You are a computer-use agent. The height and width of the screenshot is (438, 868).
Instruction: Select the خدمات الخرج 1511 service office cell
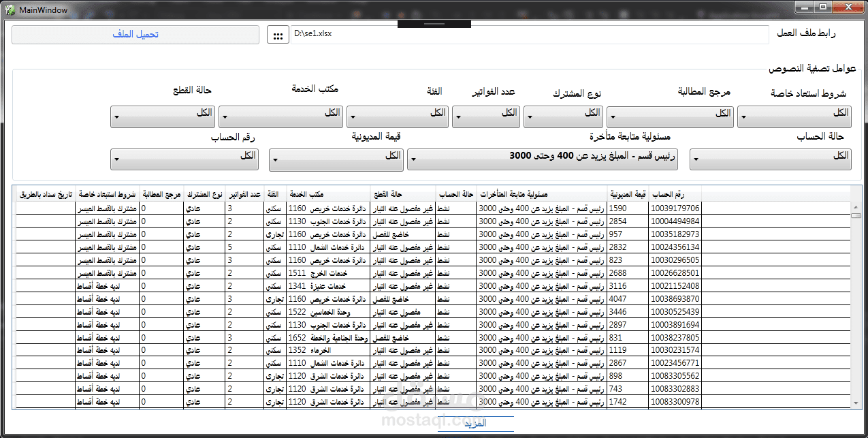pos(329,272)
